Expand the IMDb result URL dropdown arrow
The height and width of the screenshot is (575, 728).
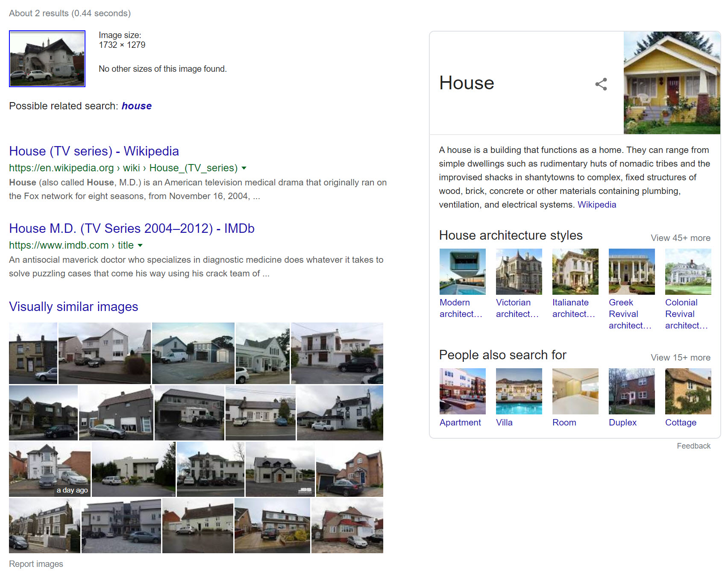pyautogui.click(x=140, y=246)
